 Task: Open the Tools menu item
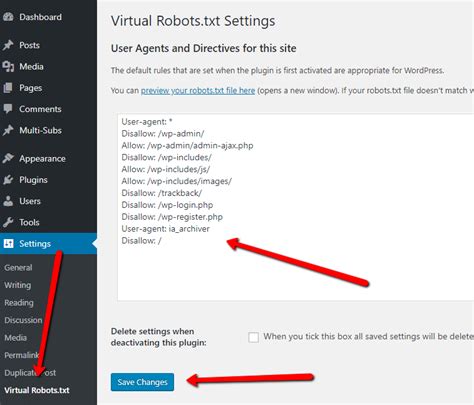point(48,222)
